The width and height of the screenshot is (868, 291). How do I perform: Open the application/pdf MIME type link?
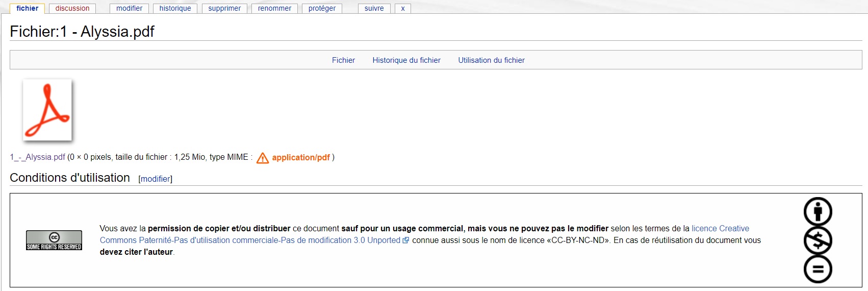click(301, 157)
